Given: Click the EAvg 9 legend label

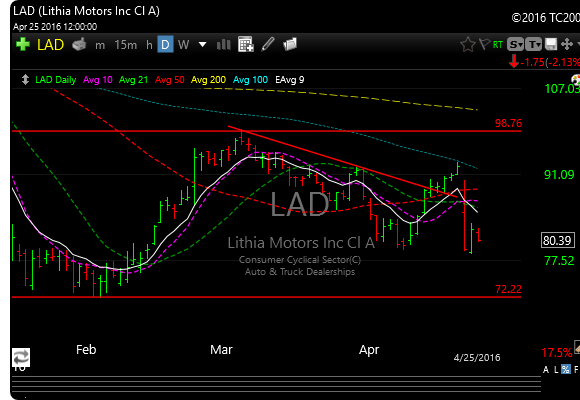Looking at the screenshot, I should pos(290,80).
